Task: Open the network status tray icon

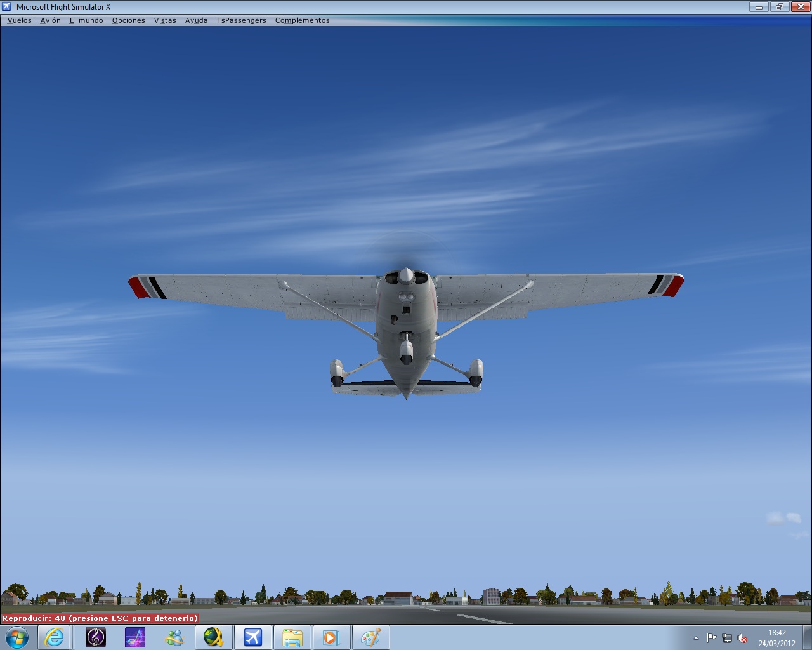Action: pyautogui.click(x=727, y=638)
